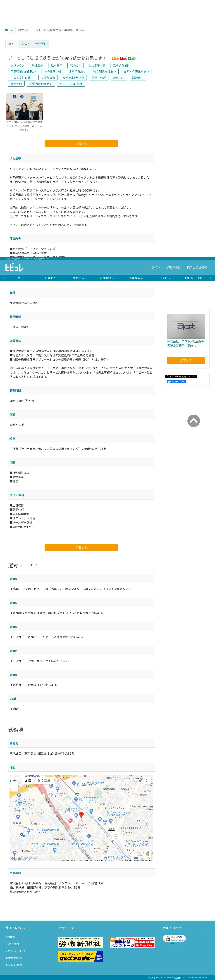The height and width of the screenshot is (980, 215).
Task: Open the office staff photo thumbnail
Action: pyautogui.click(x=24, y=107)
